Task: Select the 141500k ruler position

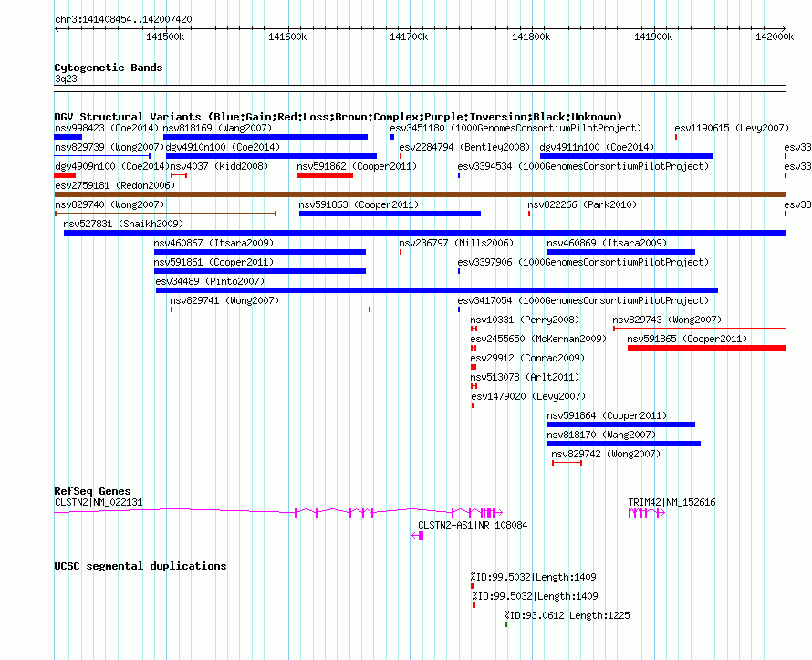Action: [165, 37]
